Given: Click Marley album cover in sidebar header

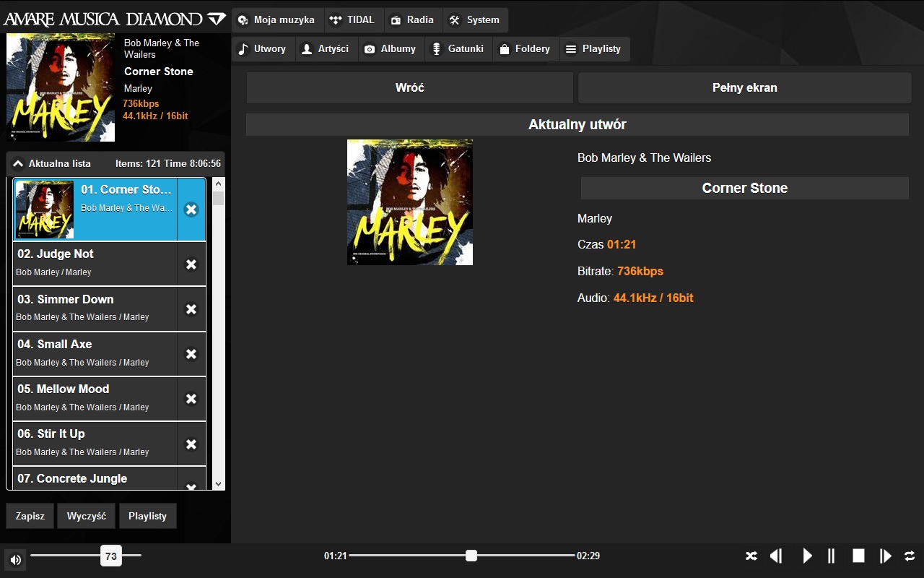Looking at the screenshot, I should click(x=61, y=87).
